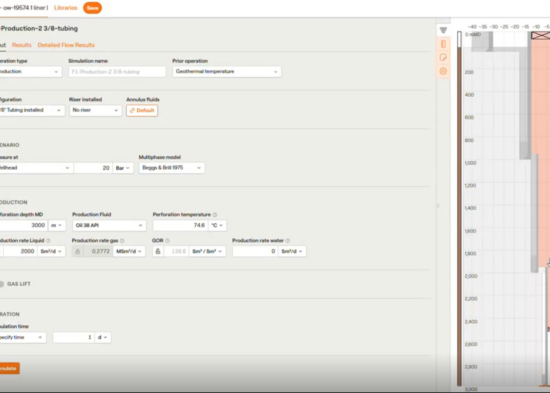Click the lock icon beside Production rate gas

[78, 251]
